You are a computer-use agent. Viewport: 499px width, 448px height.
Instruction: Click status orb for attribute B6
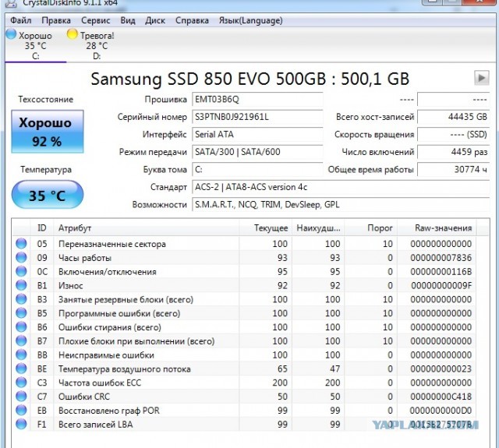pos(21,327)
